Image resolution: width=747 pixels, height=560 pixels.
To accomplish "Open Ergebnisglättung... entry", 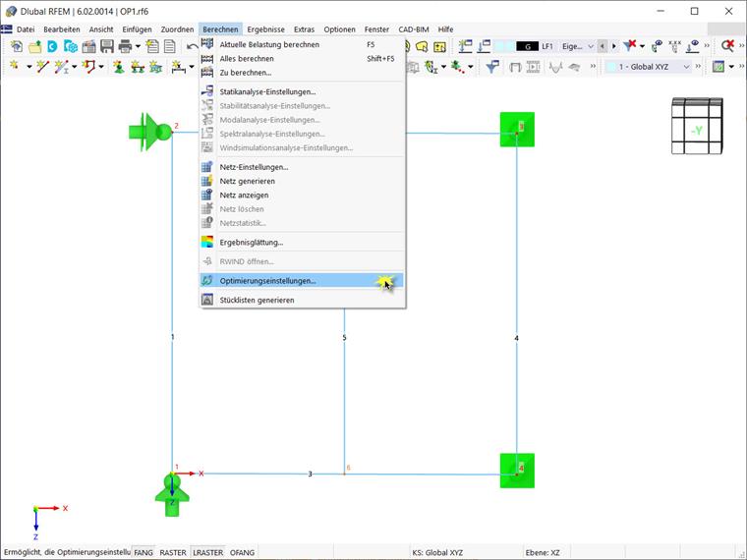I will pos(302,242).
